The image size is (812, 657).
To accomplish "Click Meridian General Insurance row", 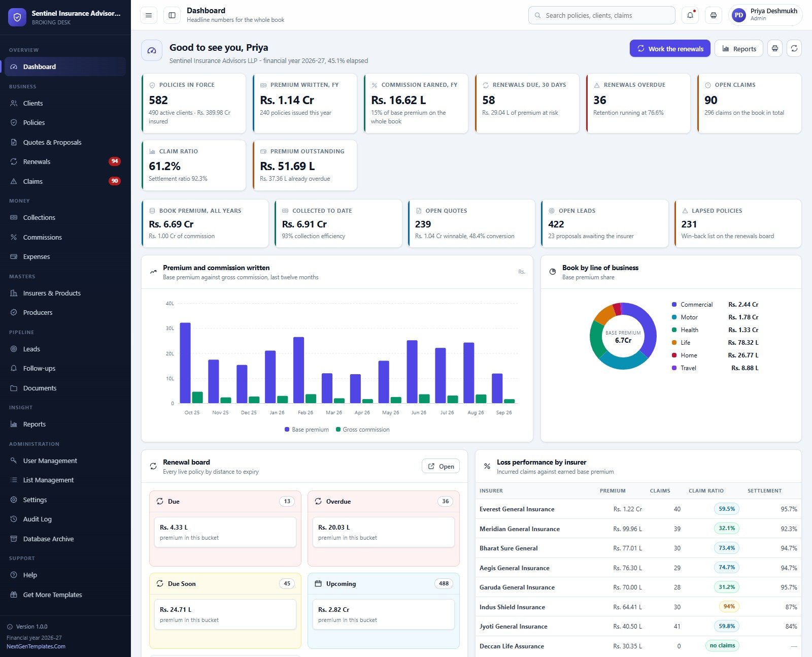I will pyautogui.click(x=638, y=529).
